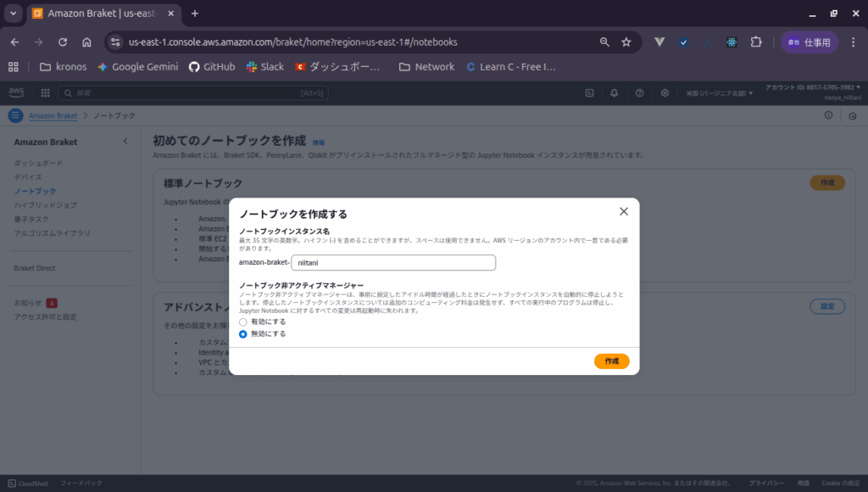Viewport: 868px width, 492px height.
Task: Open デバイス in the sidebar
Action: pos(28,177)
